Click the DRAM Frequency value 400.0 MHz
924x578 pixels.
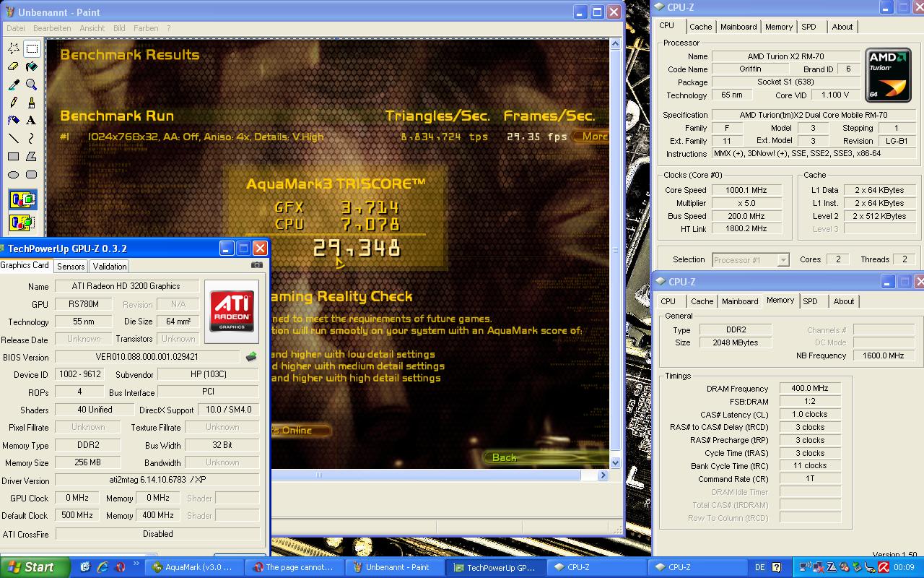click(x=810, y=388)
